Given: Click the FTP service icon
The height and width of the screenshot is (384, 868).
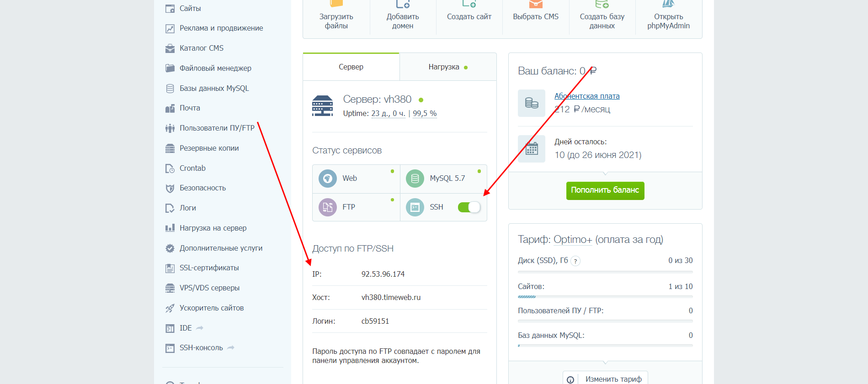Looking at the screenshot, I should (x=328, y=207).
